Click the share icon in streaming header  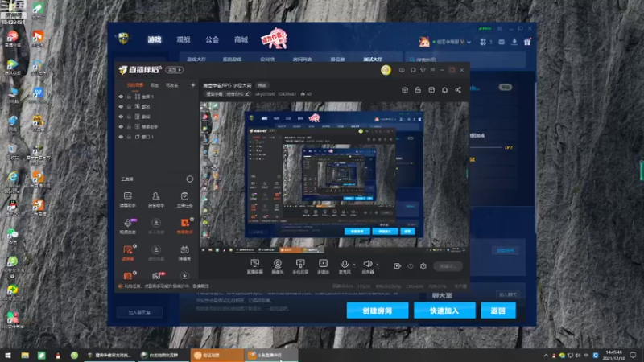coord(458,90)
